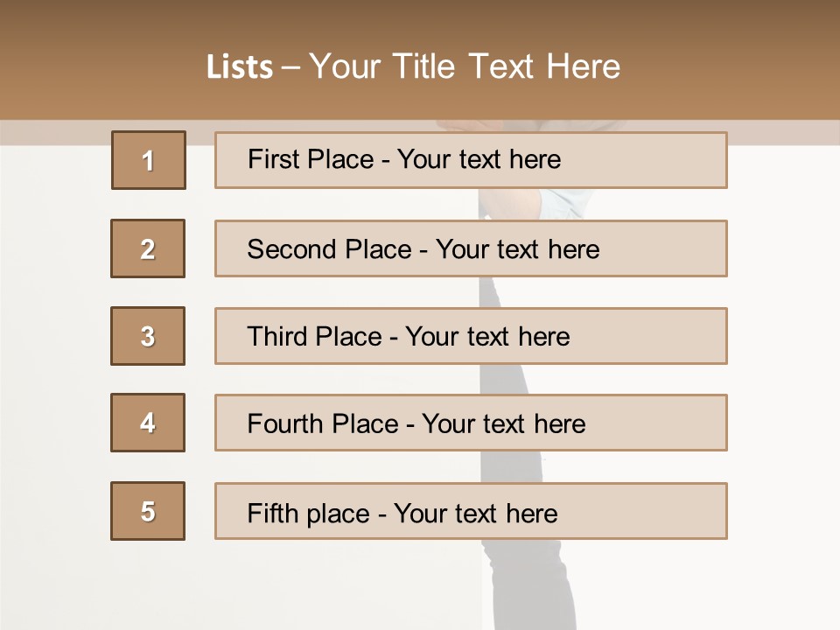The width and height of the screenshot is (840, 630).
Task: Click the word 'Second' in second row
Action: pos(292,249)
